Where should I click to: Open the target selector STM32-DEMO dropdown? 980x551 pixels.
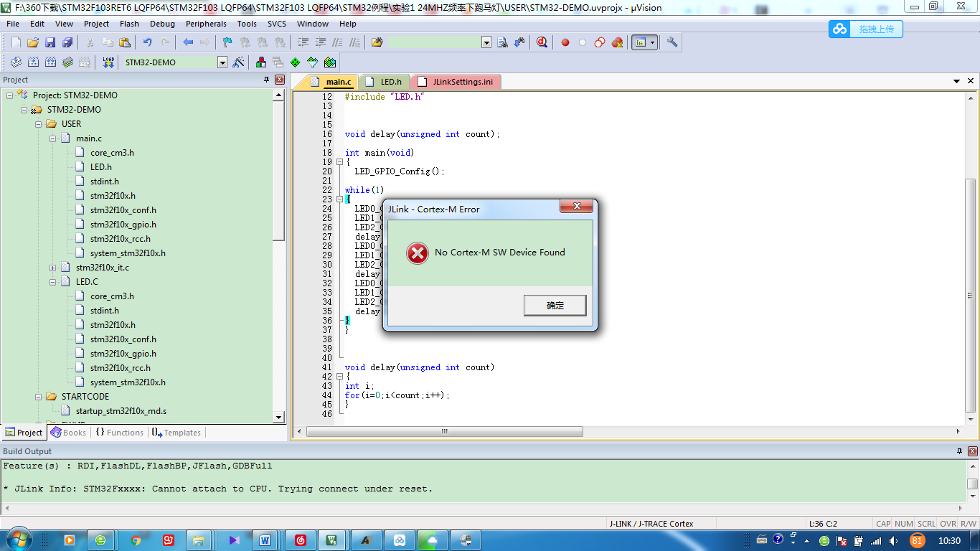click(222, 62)
